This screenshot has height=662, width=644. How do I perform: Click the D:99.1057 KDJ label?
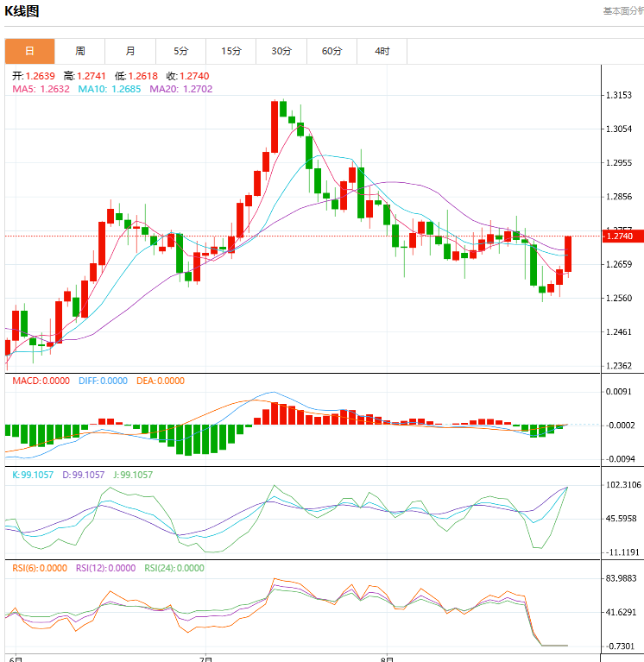(83, 475)
